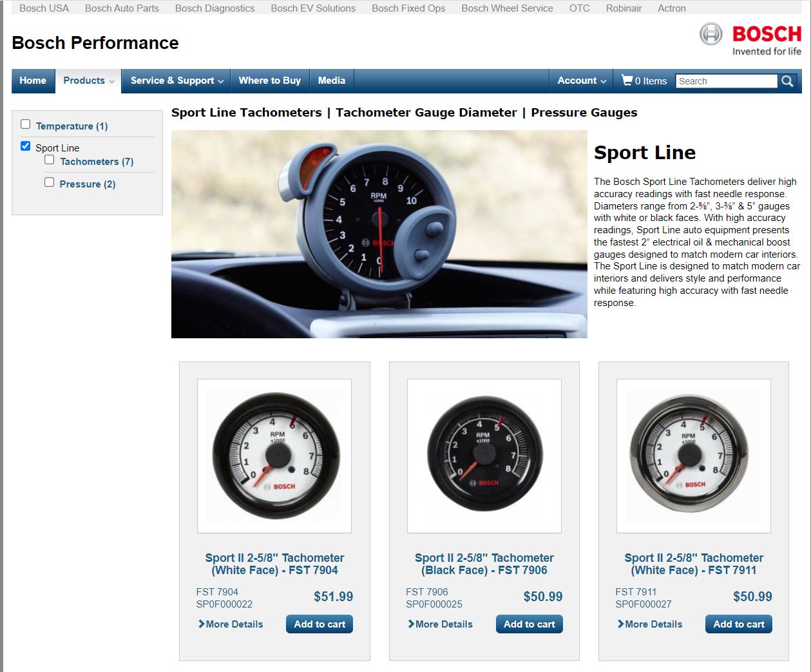Add FST 7904 tachometer to cart
This screenshot has height=672, width=811.
320,624
